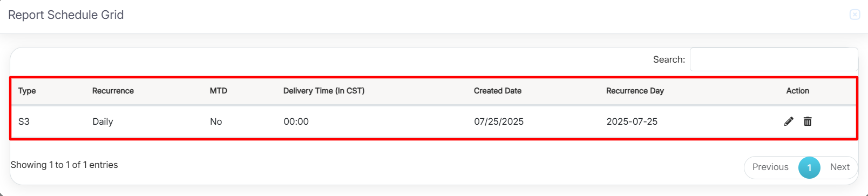Click the MTD value No
This screenshot has height=196, width=868.
coord(216,121)
